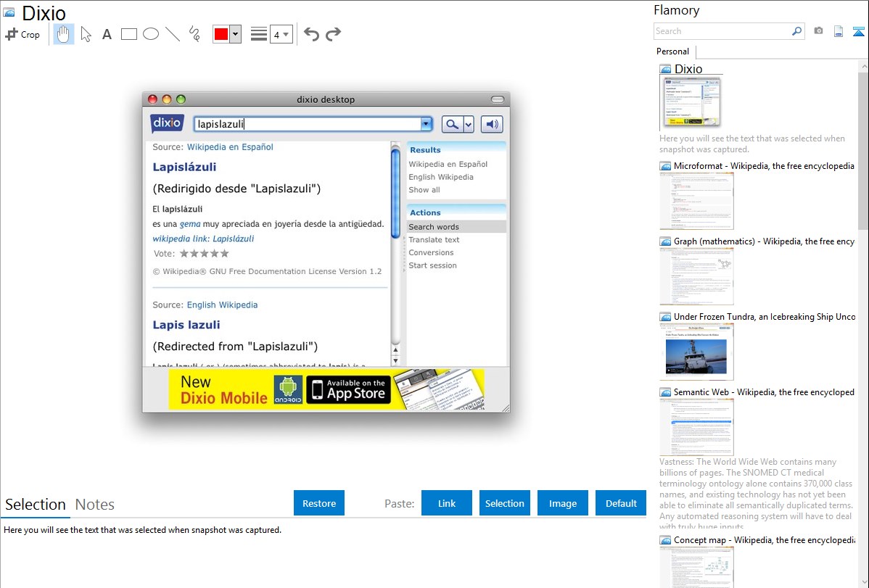Click the lapislazuli search field in dixio
This screenshot has width=869, height=588.
pos(307,124)
